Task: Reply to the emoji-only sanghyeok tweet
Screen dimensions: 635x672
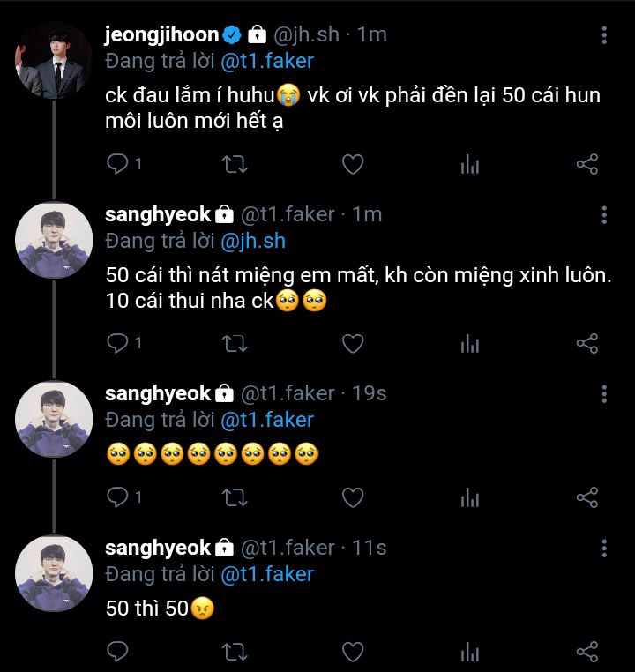Action: [117, 497]
